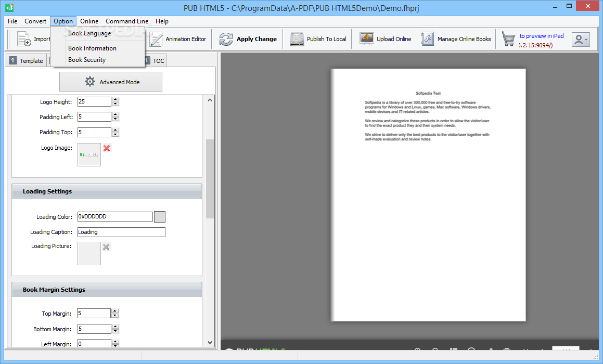Switch to the Template tab
Screen dimensions: 603x364
click(26, 60)
